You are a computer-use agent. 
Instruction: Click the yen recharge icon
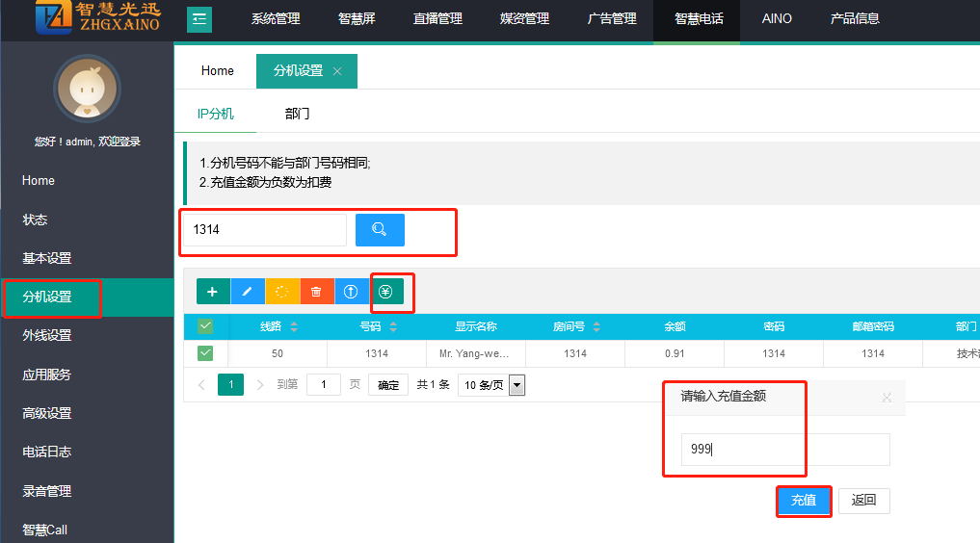pyautogui.click(x=386, y=292)
